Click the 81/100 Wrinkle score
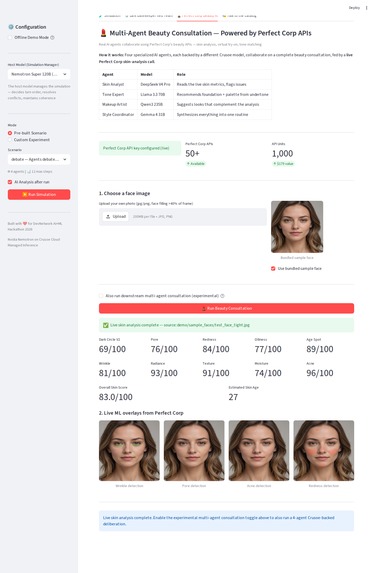Screen dimensions: 375x573 point(112,373)
